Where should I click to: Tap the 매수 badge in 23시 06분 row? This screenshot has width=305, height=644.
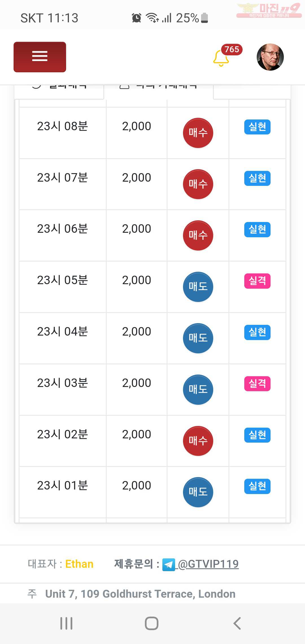[x=198, y=235]
